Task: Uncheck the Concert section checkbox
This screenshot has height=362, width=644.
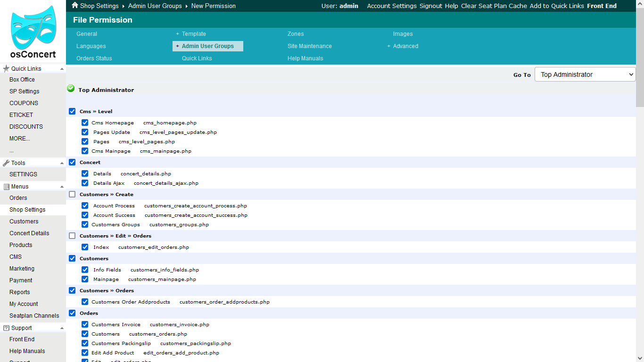Action: point(72,162)
